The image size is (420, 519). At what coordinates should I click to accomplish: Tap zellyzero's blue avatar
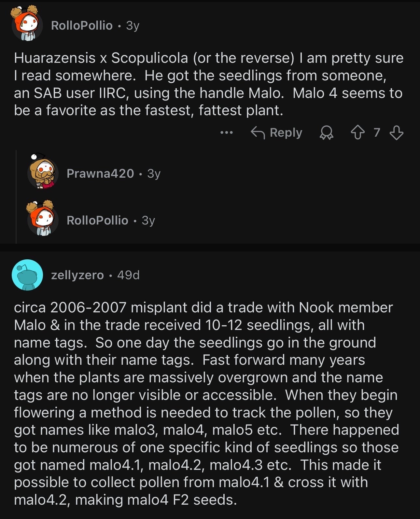[x=27, y=275]
